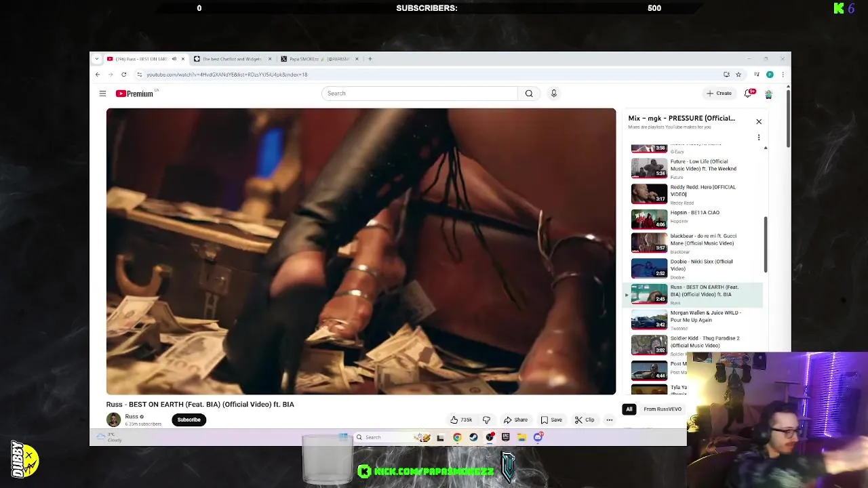Open Chrome from the taskbar
Image resolution: width=868 pixels, height=488 pixels.
coord(457,437)
